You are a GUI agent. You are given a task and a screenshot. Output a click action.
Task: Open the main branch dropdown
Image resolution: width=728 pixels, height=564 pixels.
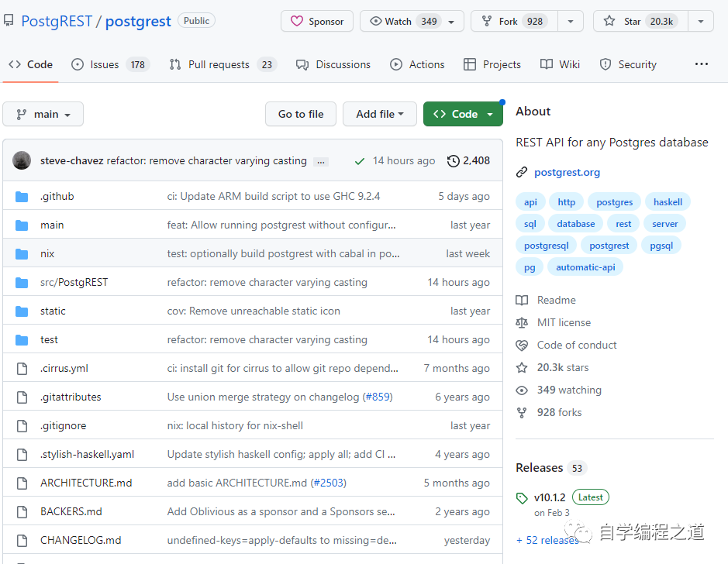[x=43, y=114]
